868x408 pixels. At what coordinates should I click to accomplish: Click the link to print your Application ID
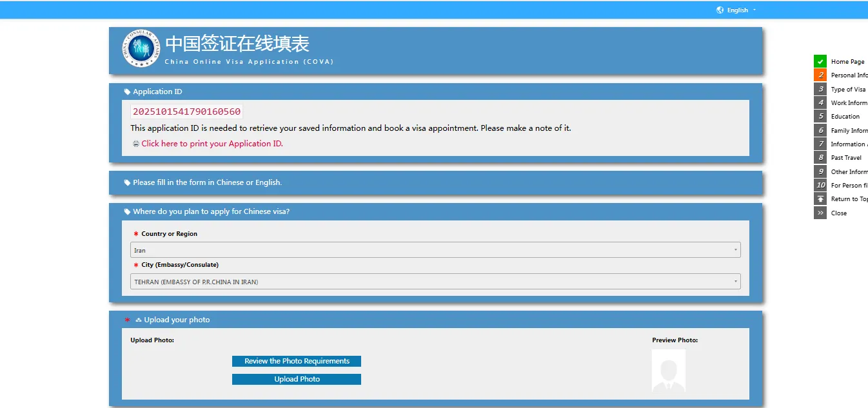click(x=212, y=144)
